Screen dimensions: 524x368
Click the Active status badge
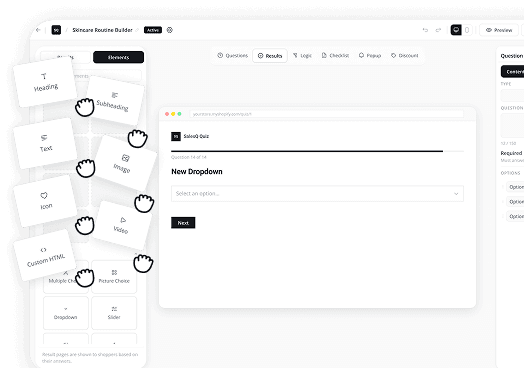(153, 30)
